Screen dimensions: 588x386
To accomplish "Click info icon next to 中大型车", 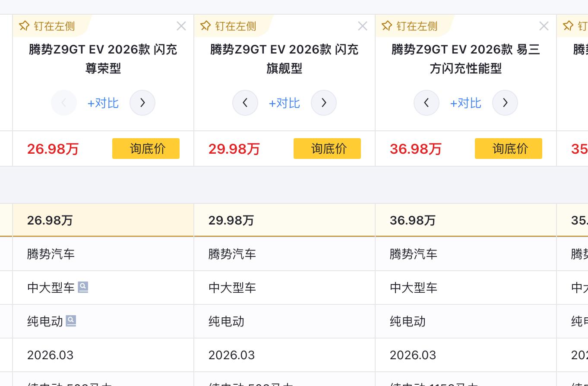I will [x=83, y=287].
